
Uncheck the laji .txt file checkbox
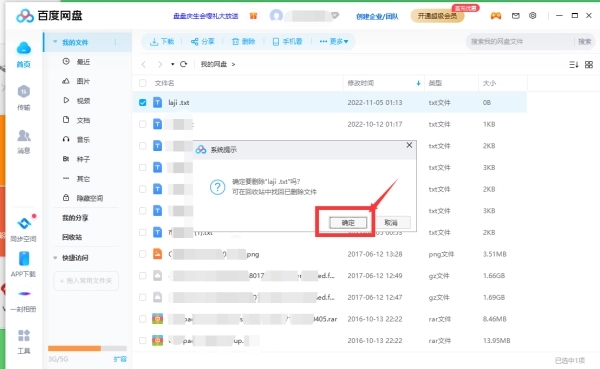coord(143,103)
